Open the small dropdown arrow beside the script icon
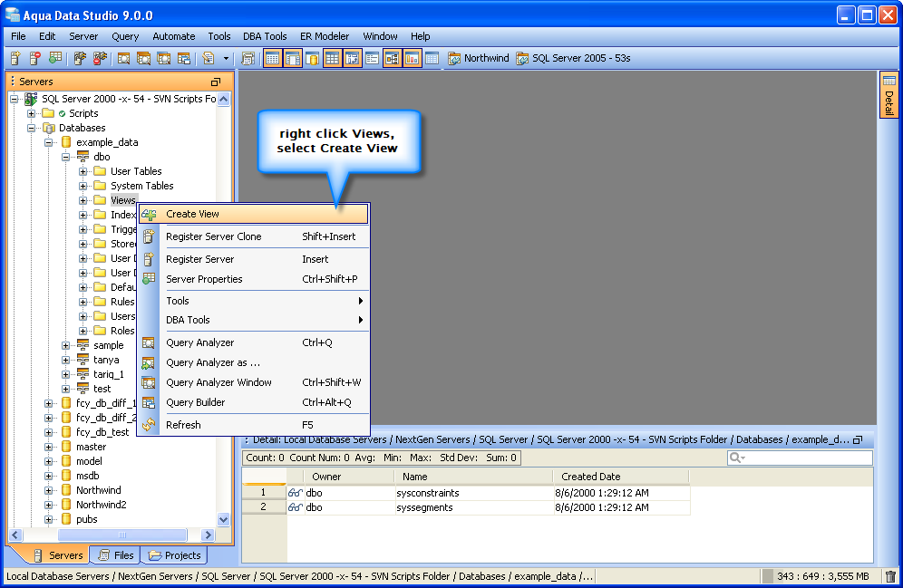This screenshot has width=903, height=588. [226, 58]
